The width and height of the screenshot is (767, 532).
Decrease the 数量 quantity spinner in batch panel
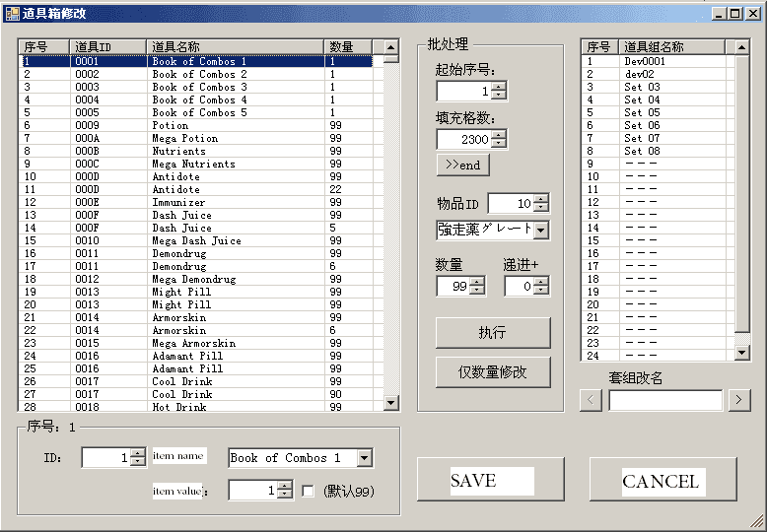click(x=477, y=291)
